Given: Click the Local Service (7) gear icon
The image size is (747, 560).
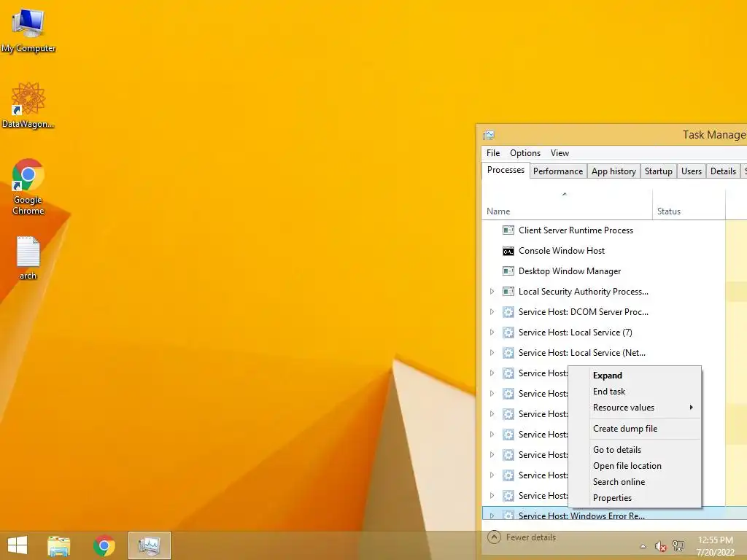Looking at the screenshot, I should pyautogui.click(x=508, y=332).
